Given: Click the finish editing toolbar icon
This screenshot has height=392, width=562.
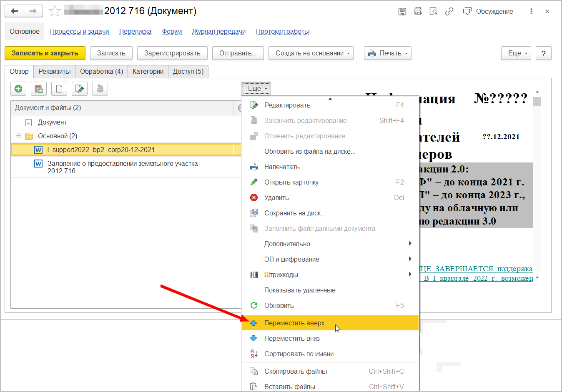Looking at the screenshot, I should point(100,89).
